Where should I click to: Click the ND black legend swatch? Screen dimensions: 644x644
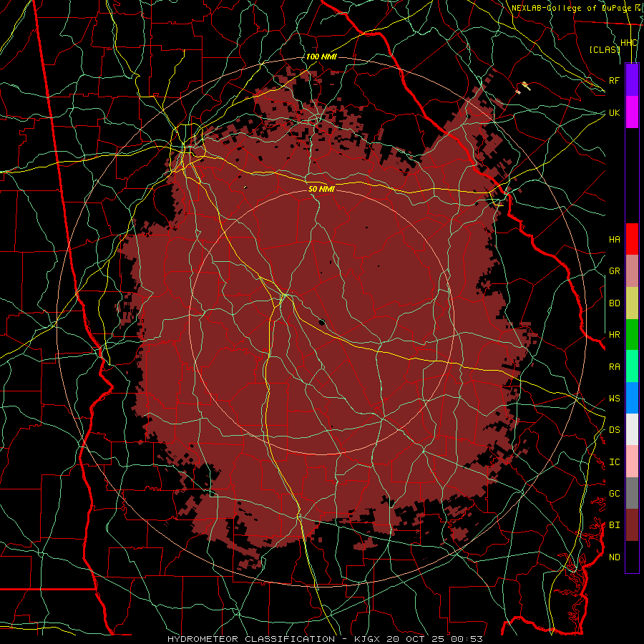(x=632, y=557)
